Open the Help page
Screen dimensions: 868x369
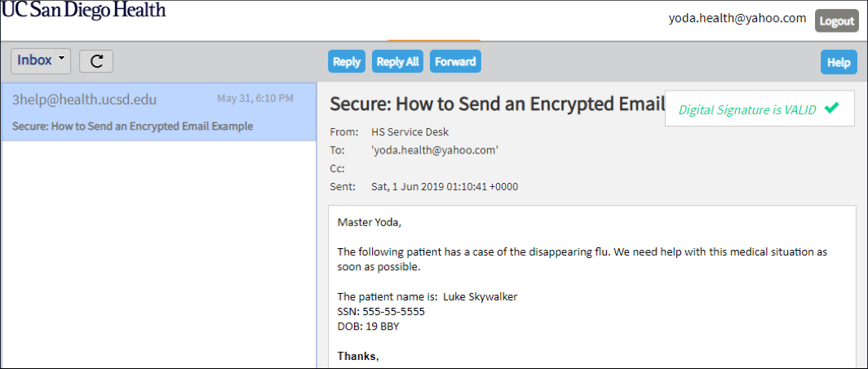point(839,62)
